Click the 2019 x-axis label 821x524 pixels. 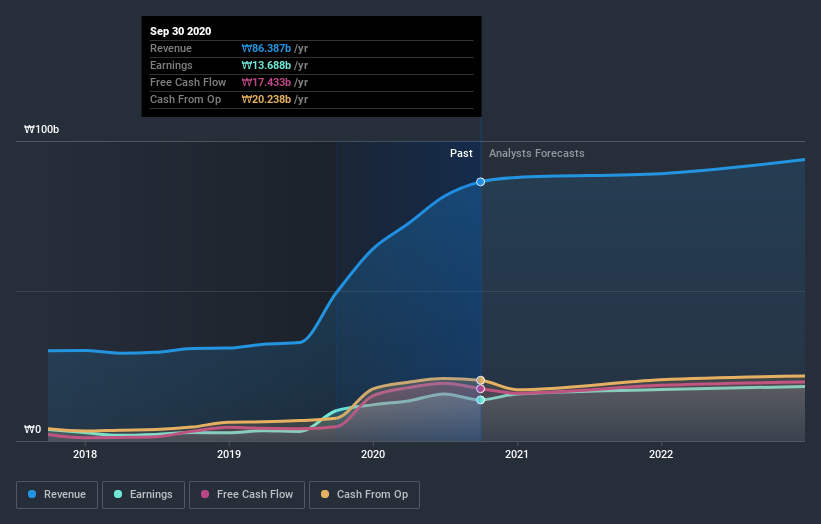pos(229,454)
